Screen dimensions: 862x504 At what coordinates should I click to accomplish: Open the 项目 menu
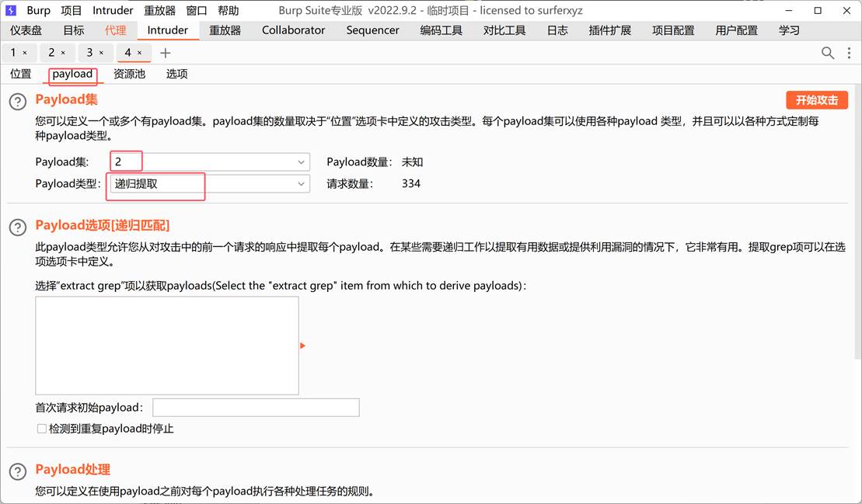(x=71, y=10)
